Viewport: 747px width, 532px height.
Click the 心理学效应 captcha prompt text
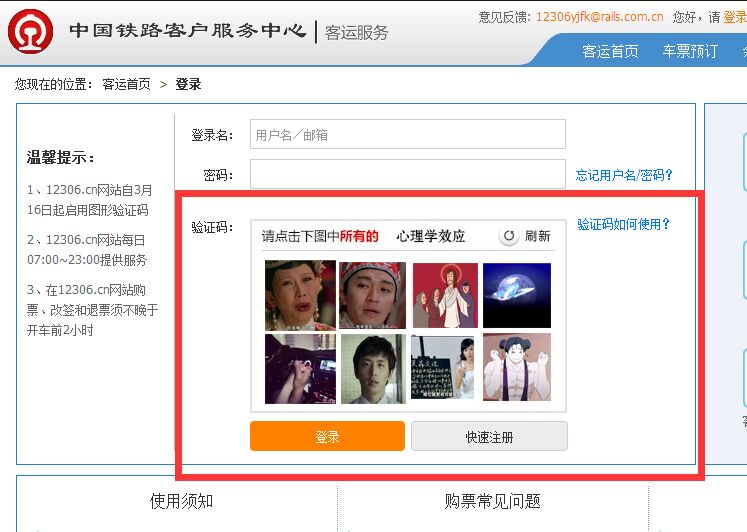(431, 236)
